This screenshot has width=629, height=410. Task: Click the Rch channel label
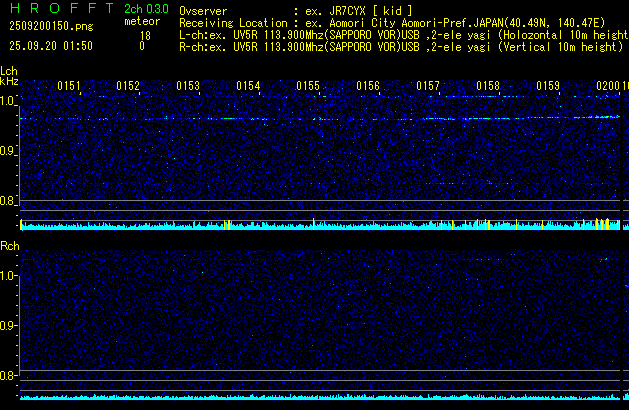(x=9, y=246)
